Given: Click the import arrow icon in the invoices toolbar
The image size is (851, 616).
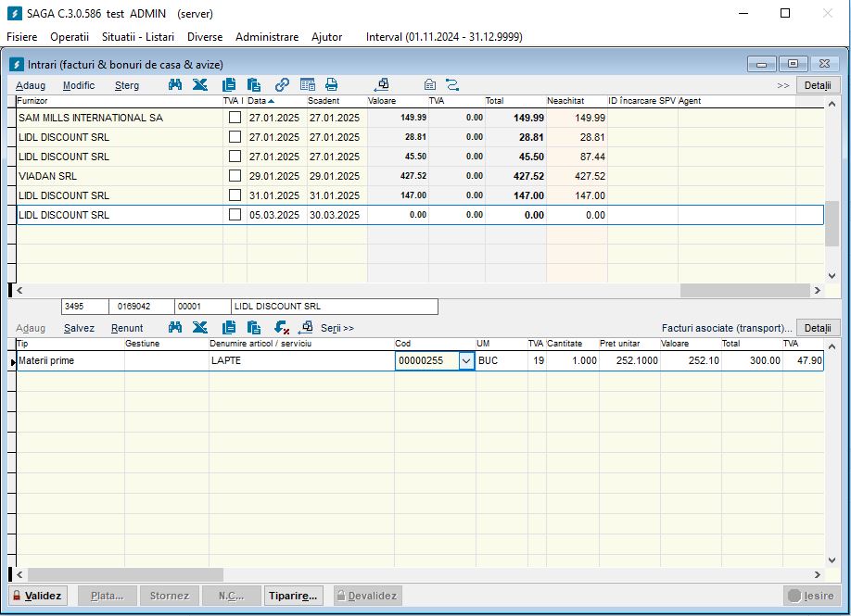Looking at the screenshot, I should [382, 84].
